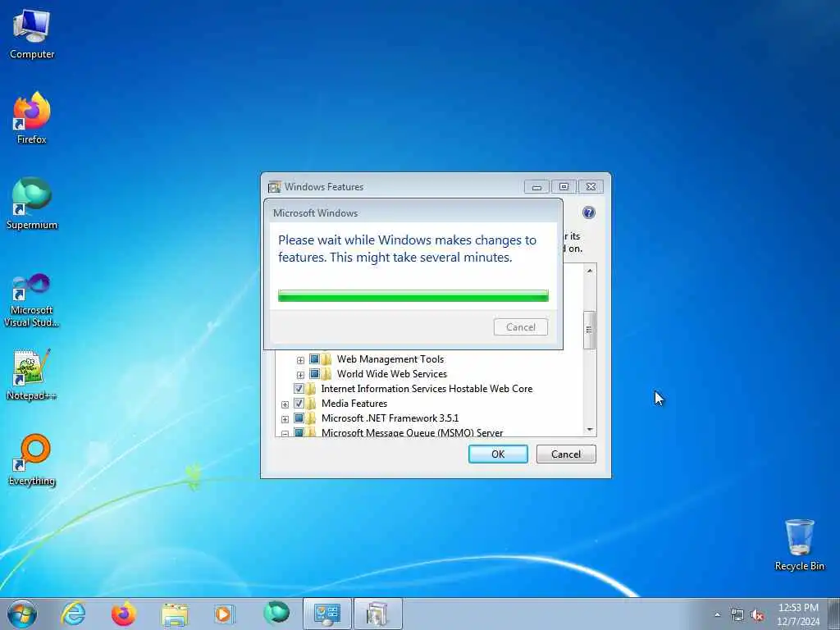Uncheck Internet Information Services Hostable Web Core
This screenshot has height=630, width=840.
point(299,388)
